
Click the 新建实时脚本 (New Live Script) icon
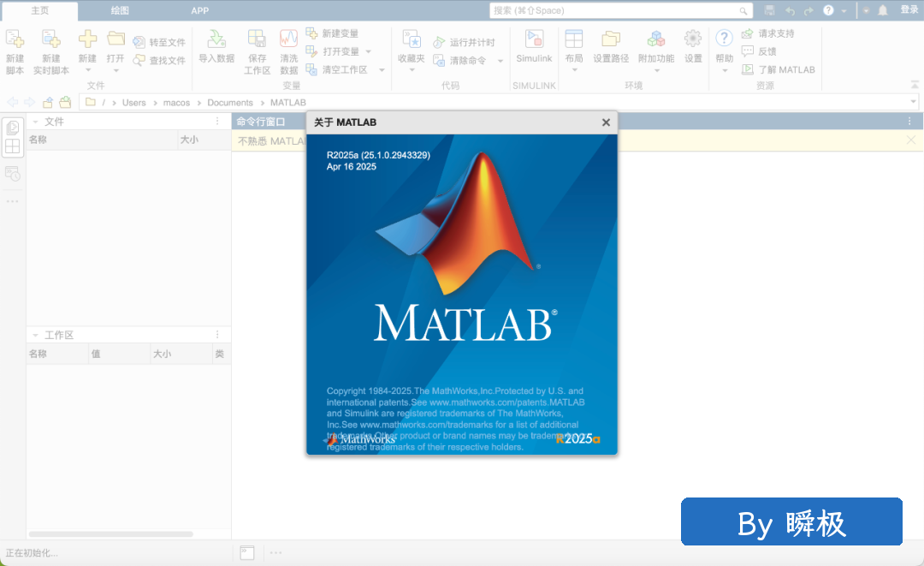tap(51, 40)
